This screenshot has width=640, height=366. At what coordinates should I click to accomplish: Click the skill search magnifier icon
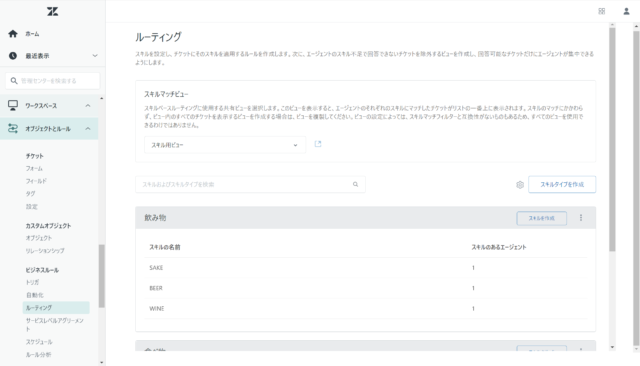click(x=356, y=184)
